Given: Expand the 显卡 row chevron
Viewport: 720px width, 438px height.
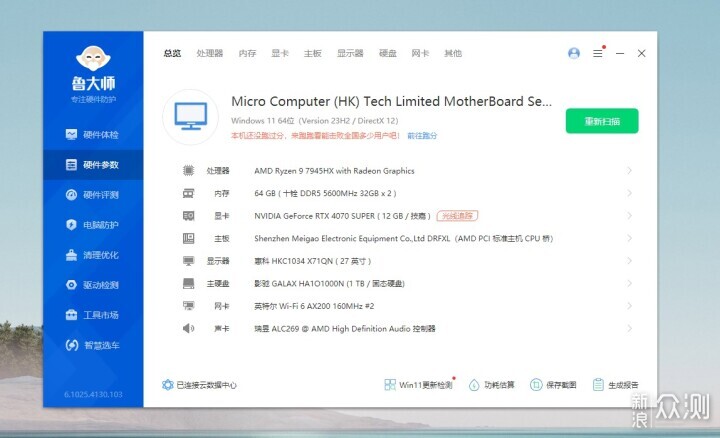Looking at the screenshot, I should [629, 216].
